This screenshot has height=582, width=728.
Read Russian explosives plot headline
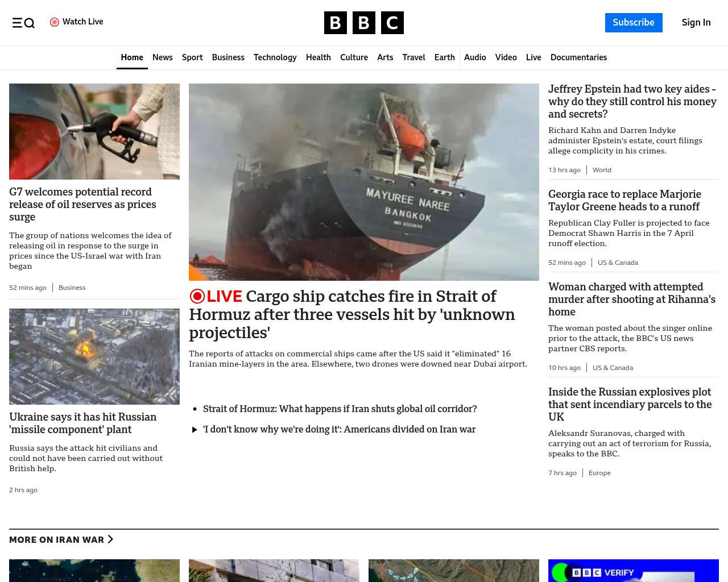point(630,405)
